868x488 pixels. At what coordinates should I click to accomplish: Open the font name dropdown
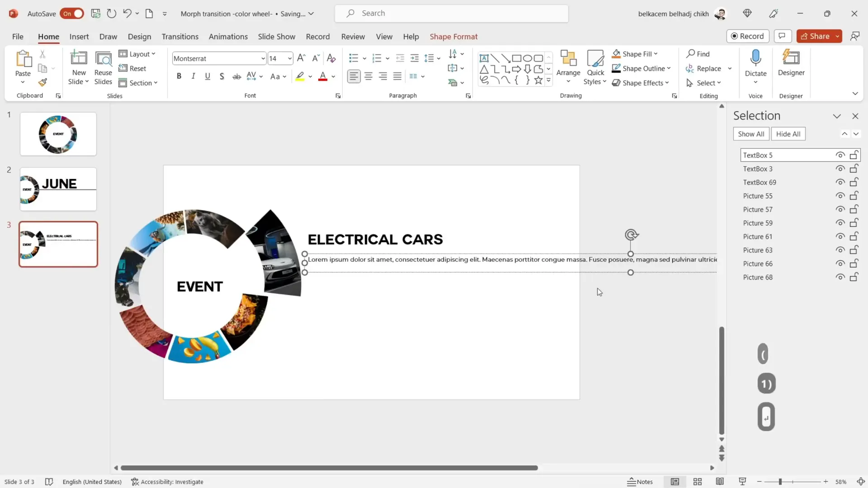[x=263, y=58]
